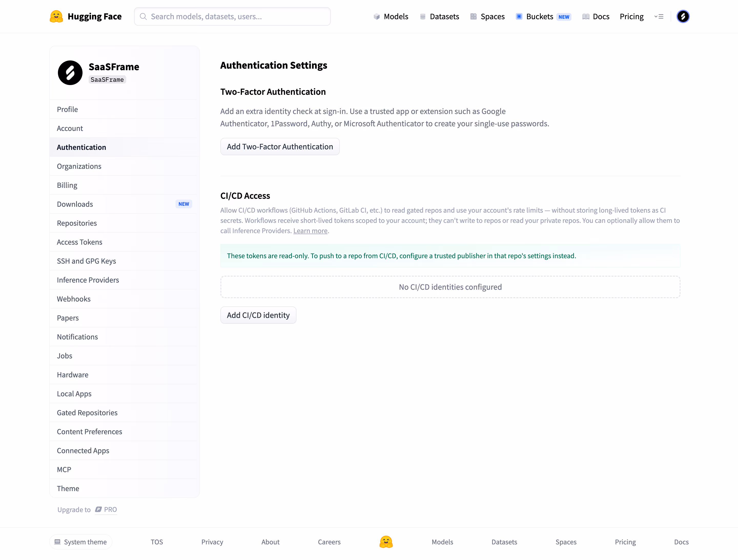Click the Hugging Face emoji logo in header
Viewport: 738px width, 560px height.
(x=56, y=16)
